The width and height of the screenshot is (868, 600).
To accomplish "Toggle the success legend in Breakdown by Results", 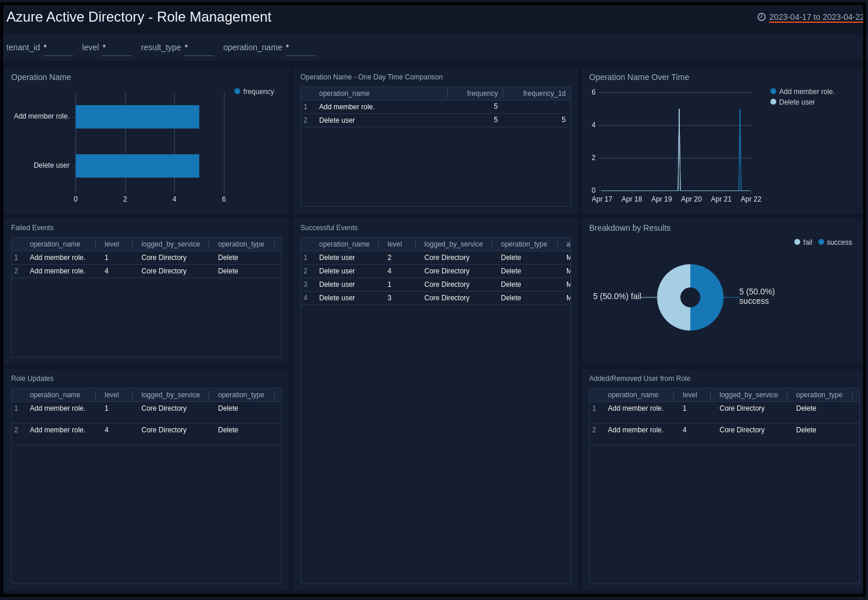I will click(x=835, y=242).
